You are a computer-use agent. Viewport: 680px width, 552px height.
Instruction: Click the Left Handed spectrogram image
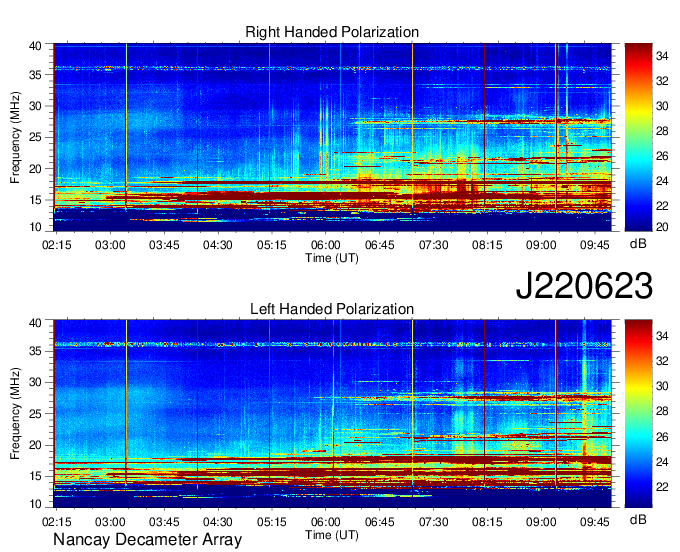point(332,413)
